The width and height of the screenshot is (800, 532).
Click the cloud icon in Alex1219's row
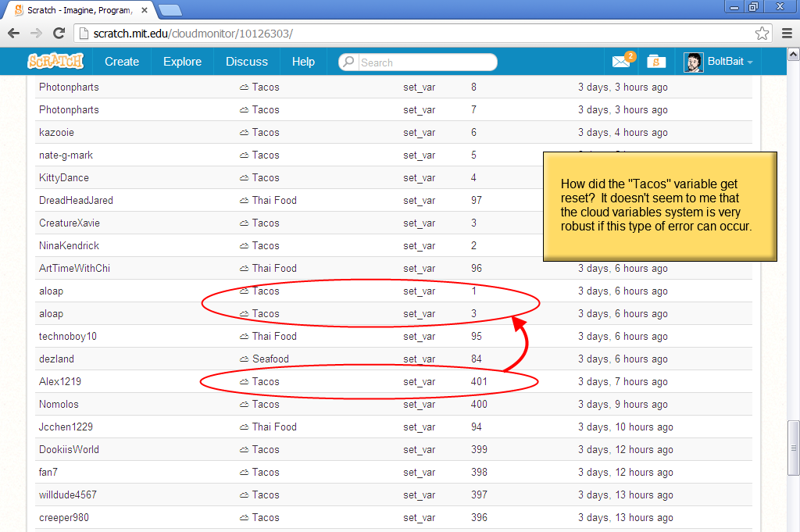tap(244, 382)
